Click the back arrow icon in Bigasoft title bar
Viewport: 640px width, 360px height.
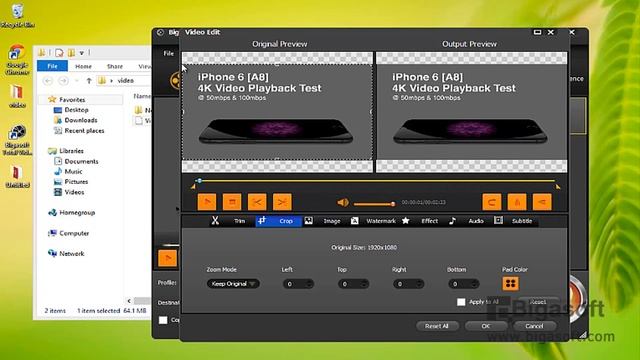[x=160, y=32]
